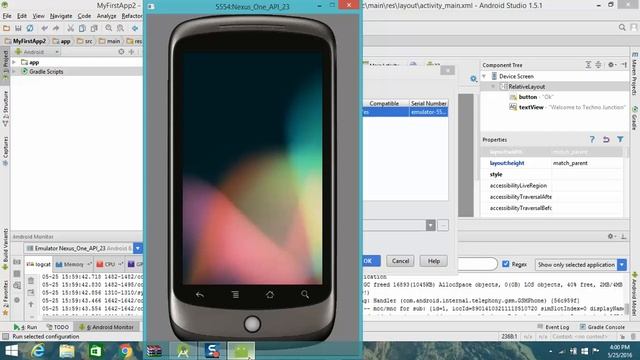
Task: Click the Collapse All icon in Component Tree
Action: coord(598,64)
